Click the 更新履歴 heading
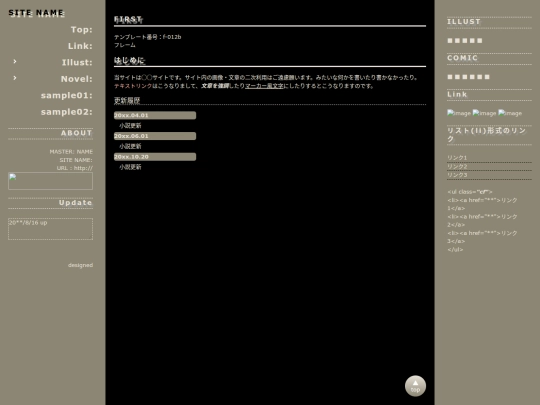540x405 pixels. tap(127, 100)
